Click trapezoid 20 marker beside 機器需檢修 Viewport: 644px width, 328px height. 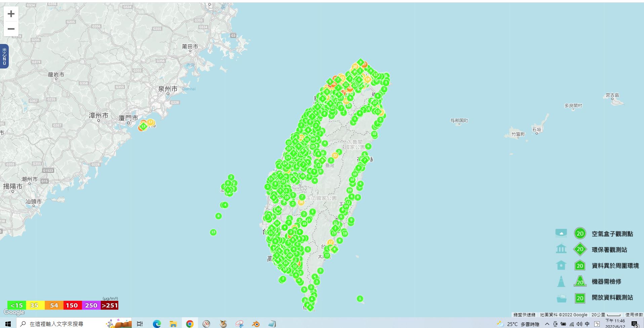580,281
